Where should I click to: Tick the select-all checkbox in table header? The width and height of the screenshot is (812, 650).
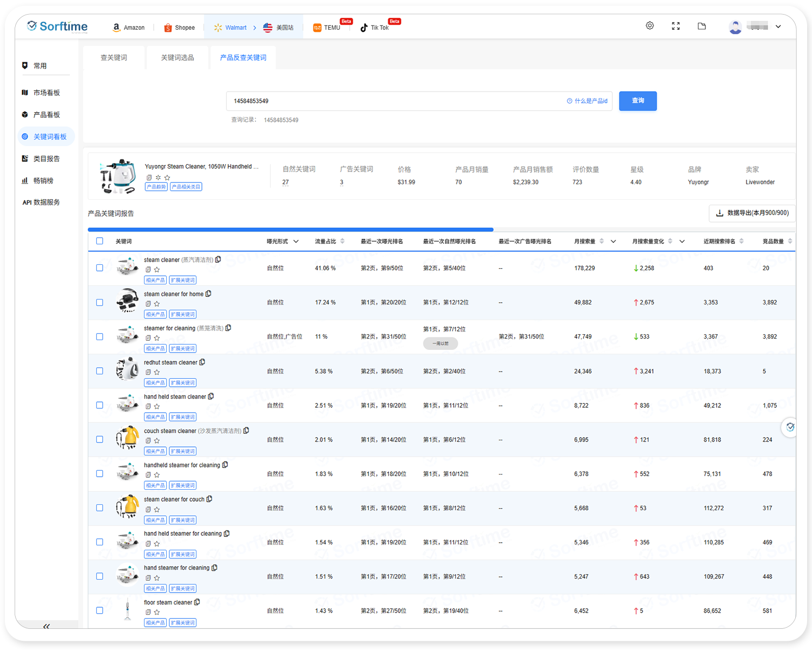(x=100, y=241)
